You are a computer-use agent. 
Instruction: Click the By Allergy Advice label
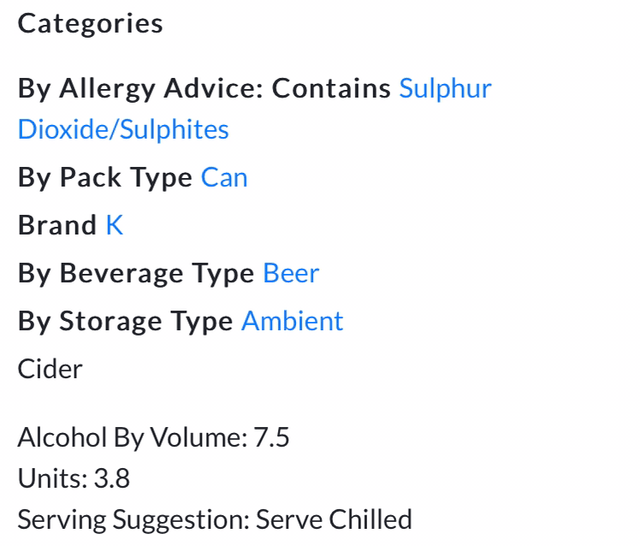click(x=141, y=88)
